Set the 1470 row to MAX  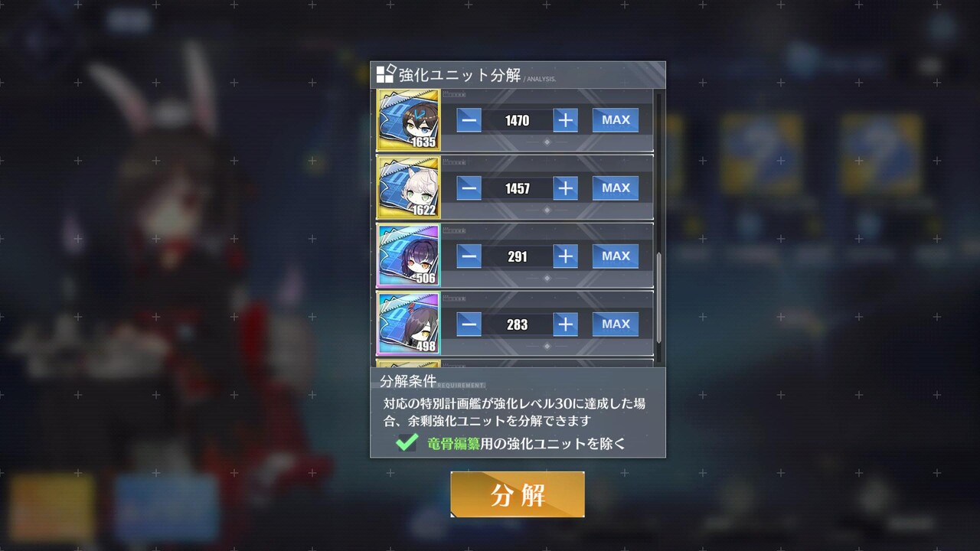click(616, 120)
